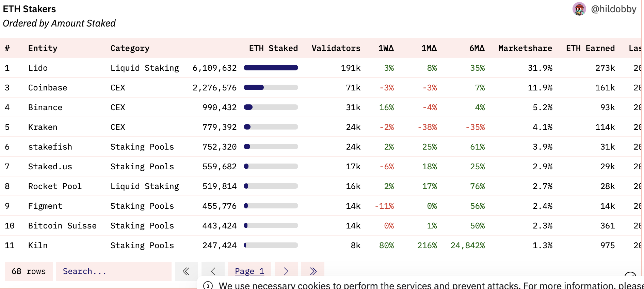644x289 pixels.
Task: Go to the previous table page
Action: click(x=213, y=271)
